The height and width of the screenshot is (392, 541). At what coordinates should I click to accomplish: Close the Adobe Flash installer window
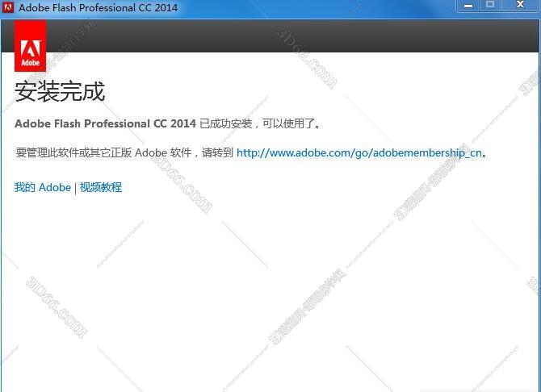pos(520,5)
